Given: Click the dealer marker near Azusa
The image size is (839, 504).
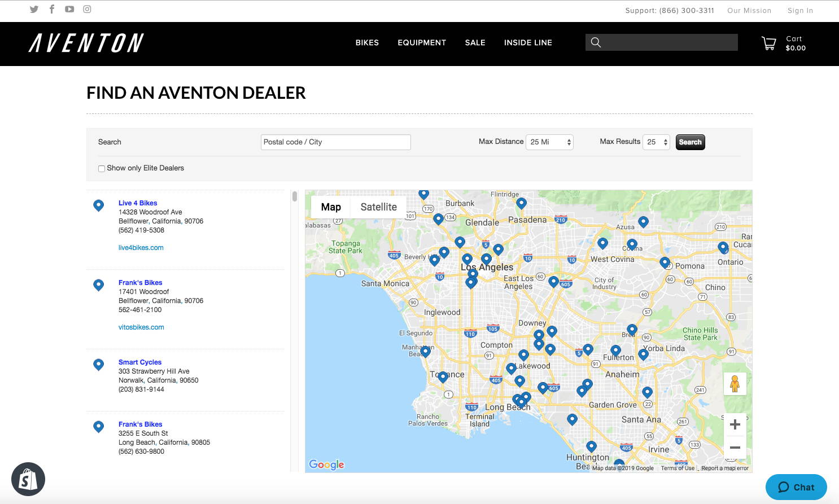Looking at the screenshot, I should (643, 222).
